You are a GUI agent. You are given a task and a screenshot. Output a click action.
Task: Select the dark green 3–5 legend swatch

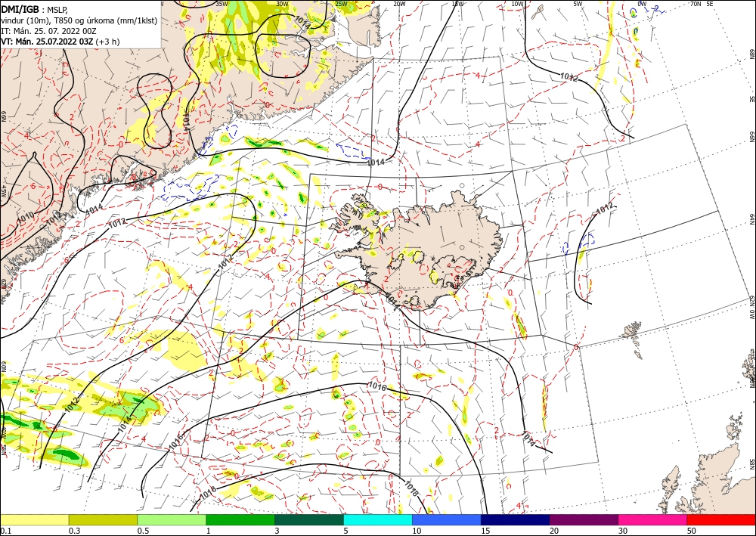[309, 519]
